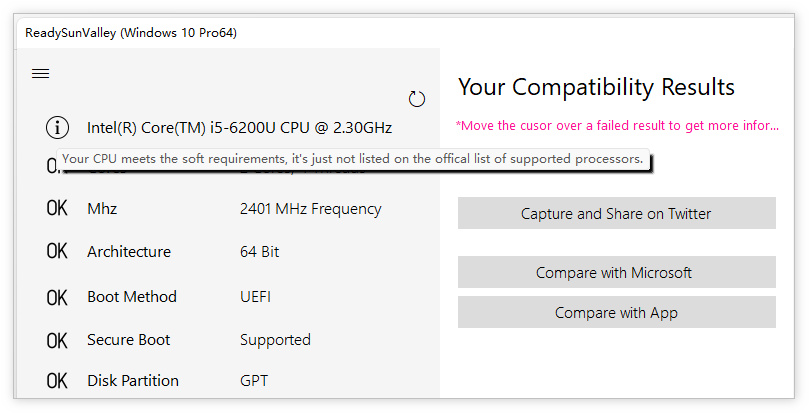Click the OK status beside Secure Boot

pyautogui.click(x=57, y=340)
